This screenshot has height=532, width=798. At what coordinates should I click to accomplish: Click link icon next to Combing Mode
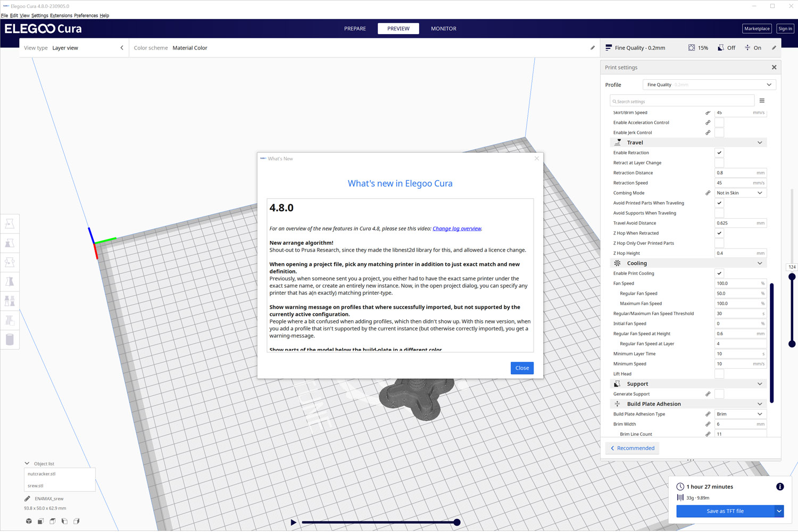(x=708, y=193)
